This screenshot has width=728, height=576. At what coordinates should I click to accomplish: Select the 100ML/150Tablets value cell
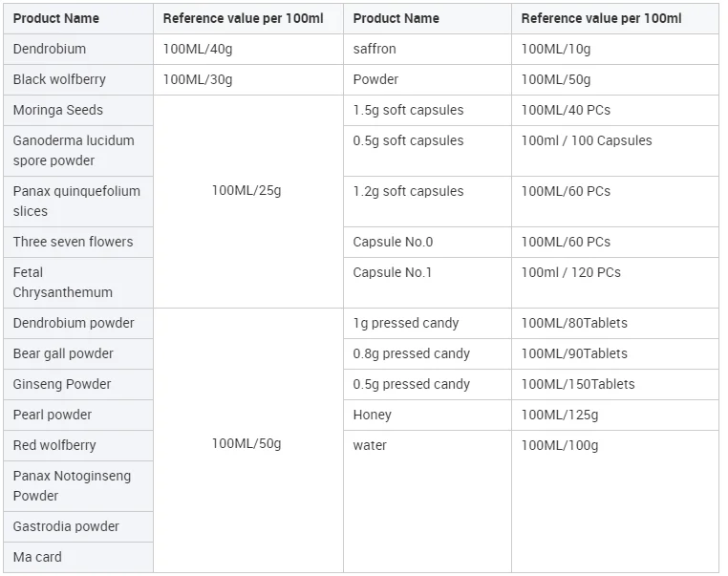[578, 384]
